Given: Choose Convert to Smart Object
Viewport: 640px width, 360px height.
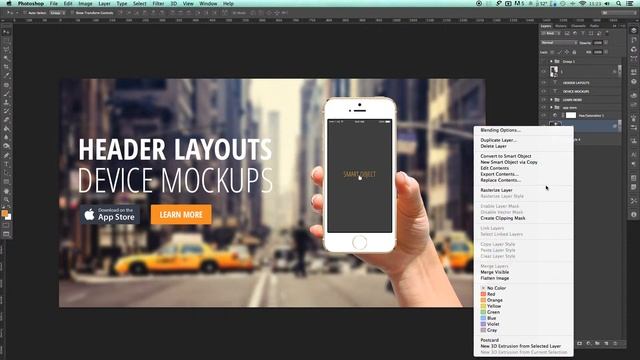Looking at the screenshot, I should pos(506,156).
